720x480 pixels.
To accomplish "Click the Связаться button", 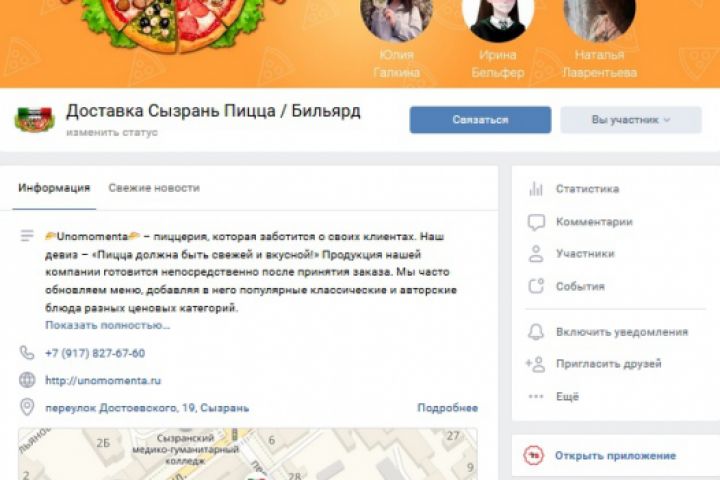I will 480,120.
